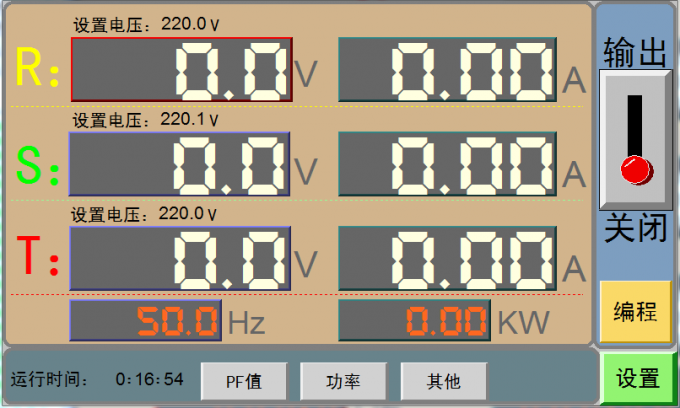Click the S phase 设置电压 220.1 value
The image size is (680, 408).
(x=189, y=119)
